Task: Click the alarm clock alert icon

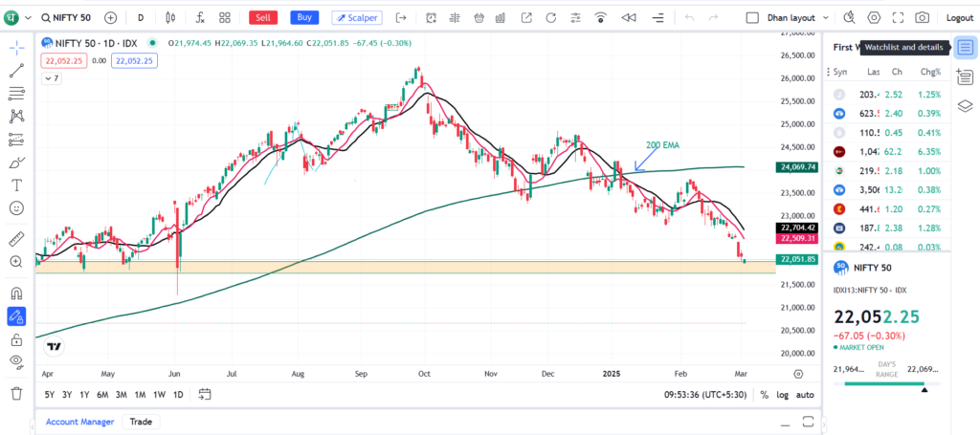Action: (x=432, y=17)
